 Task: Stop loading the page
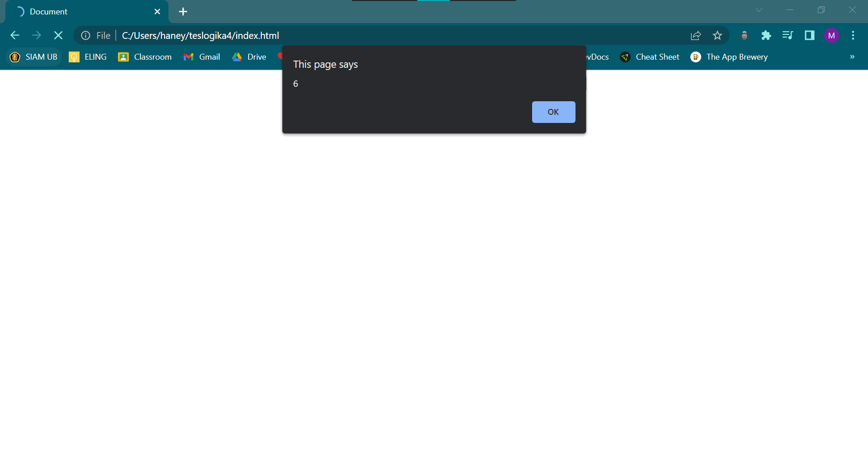[58, 35]
